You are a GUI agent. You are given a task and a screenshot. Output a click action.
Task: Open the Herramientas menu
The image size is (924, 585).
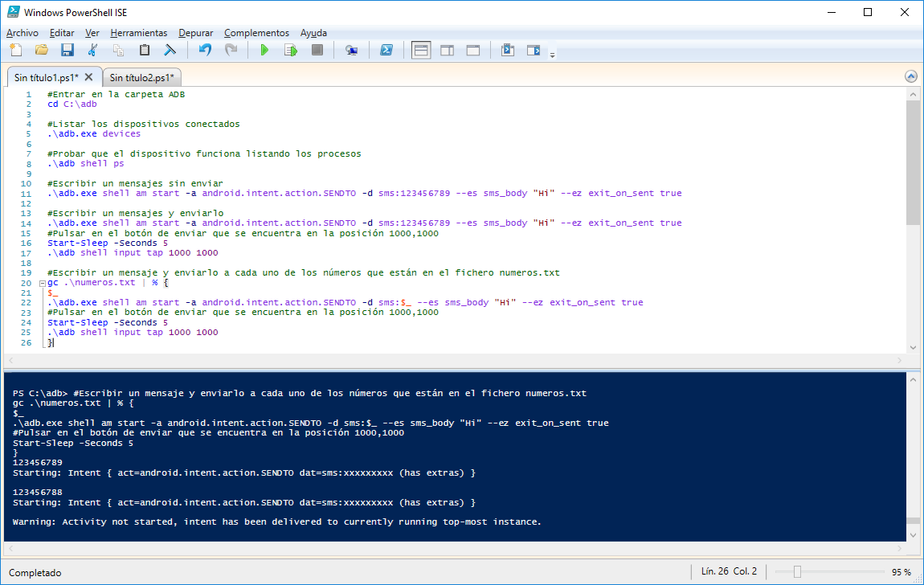tap(138, 33)
